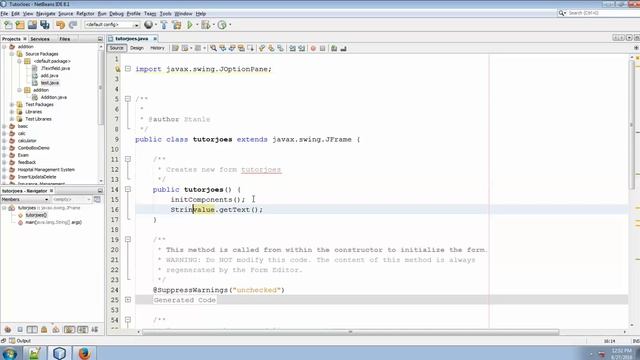640x360 pixels.
Task: Collapse the import fold on line 2
Action: coord(128,69)
